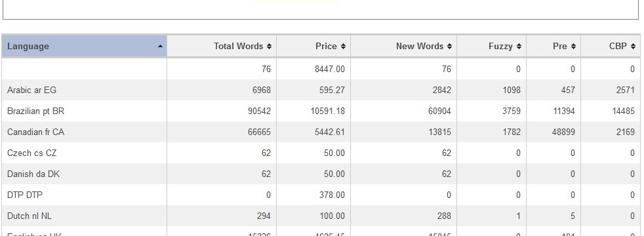Click Arabic price 595.27
This screenshot has width=644, height=236.
pos(332,90)
